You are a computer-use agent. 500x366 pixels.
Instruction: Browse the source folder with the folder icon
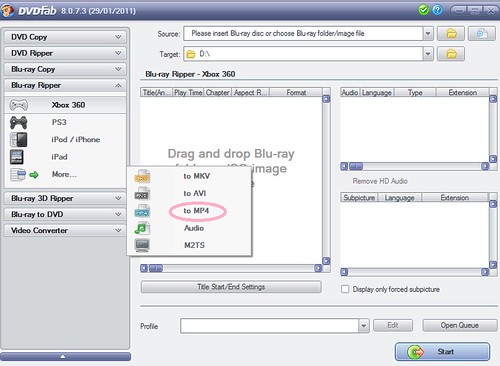tap(451, 34)
